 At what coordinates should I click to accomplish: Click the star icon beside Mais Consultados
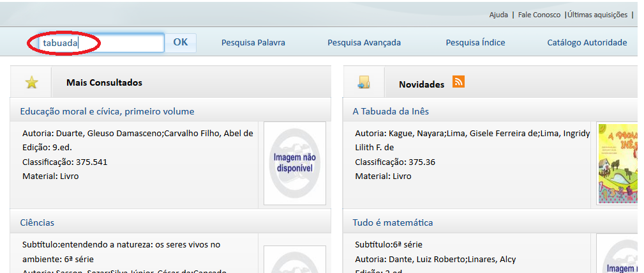(31, 82)
